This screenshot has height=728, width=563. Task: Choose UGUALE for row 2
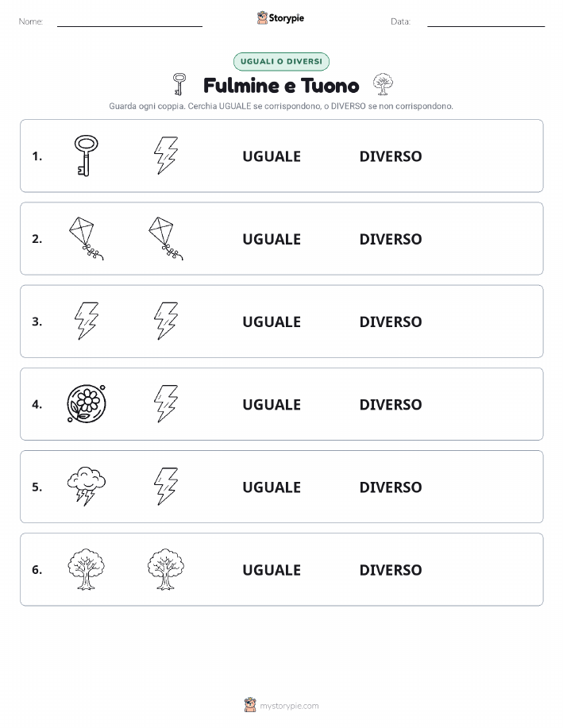point(272,239)
